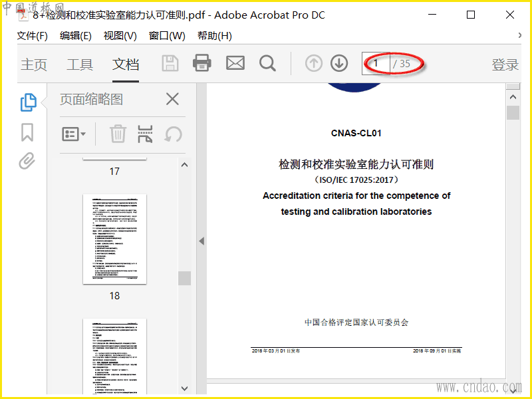Click the CNAS-CL01 heading text
The width and height of the screenshot is (532, 399).
(x=356, y=133)
